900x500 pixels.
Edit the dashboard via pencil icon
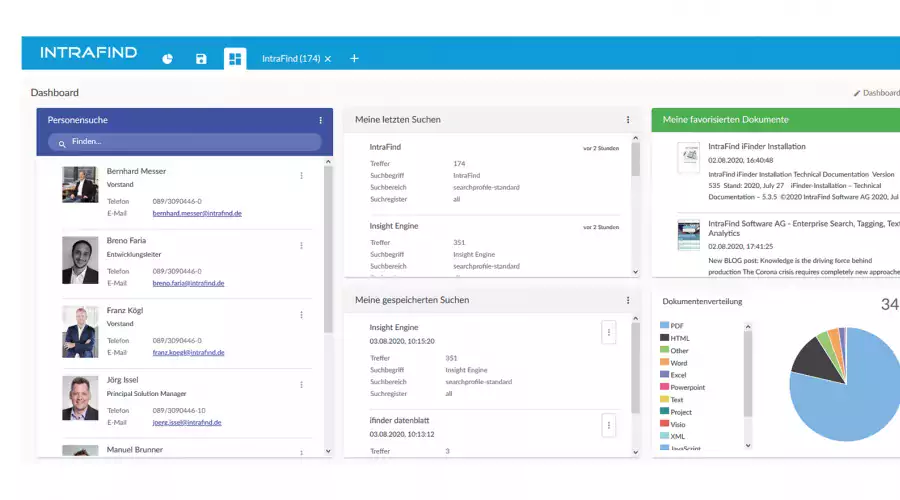tap(856, 93)
